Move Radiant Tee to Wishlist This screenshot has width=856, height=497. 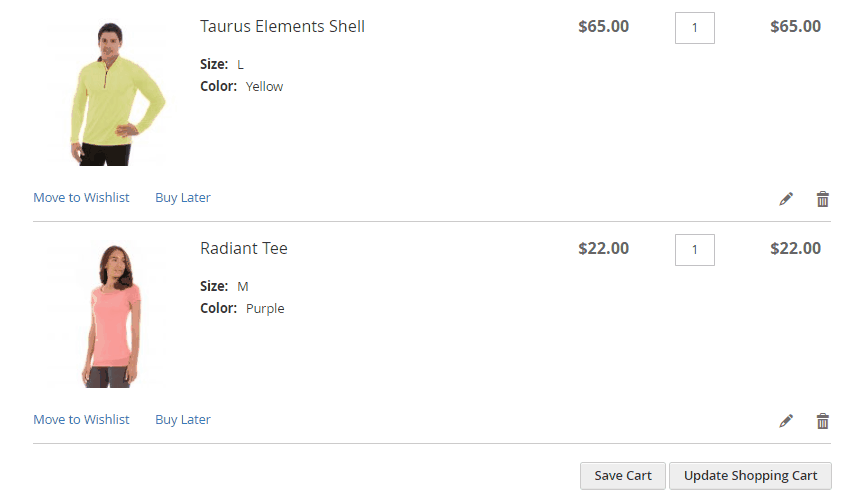click(81, 419)
